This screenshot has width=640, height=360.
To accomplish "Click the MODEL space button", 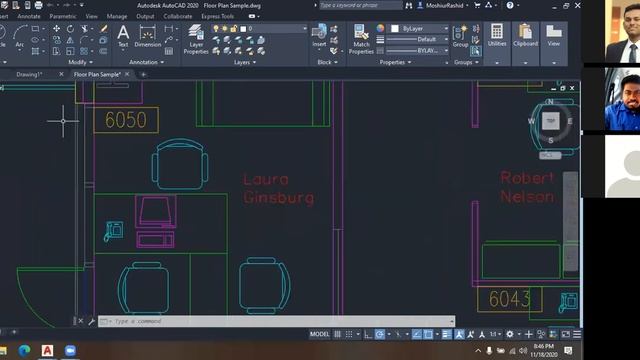I will coord(319,334).
